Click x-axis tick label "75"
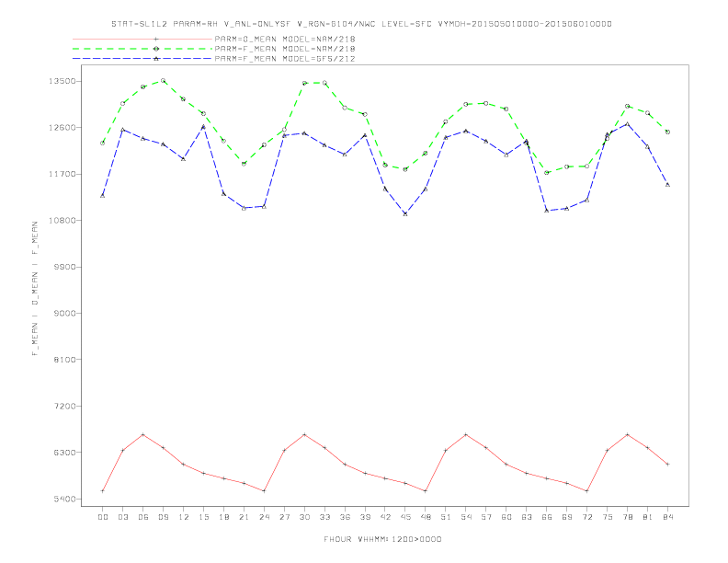This screenshot has height=563, width=728. pyautogui.click(x=608, y=517)
